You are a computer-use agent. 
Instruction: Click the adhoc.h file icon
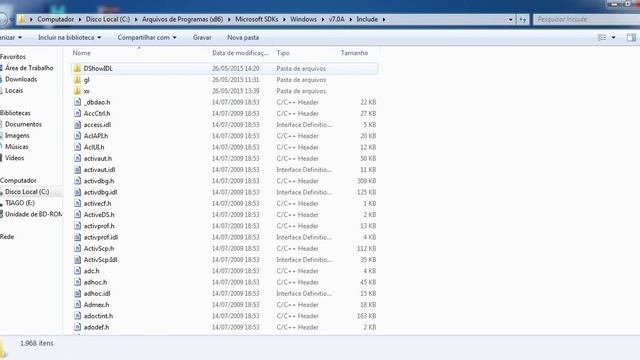(77, 282)
